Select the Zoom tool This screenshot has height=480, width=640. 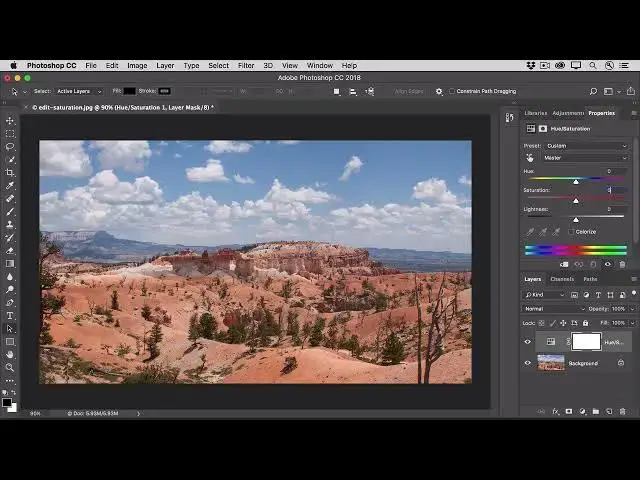(x=10, y=367)
